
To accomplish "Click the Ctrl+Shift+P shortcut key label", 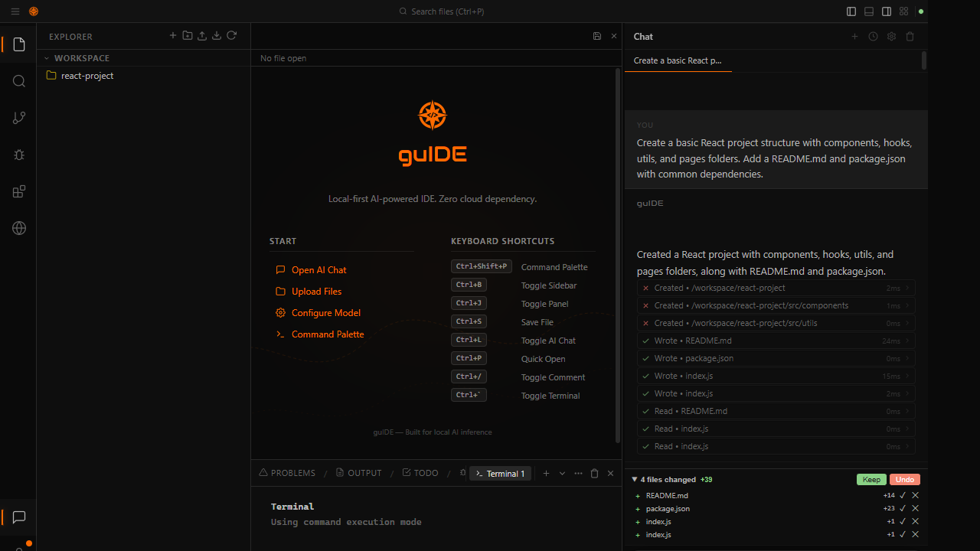I will (x=482, y=266).
